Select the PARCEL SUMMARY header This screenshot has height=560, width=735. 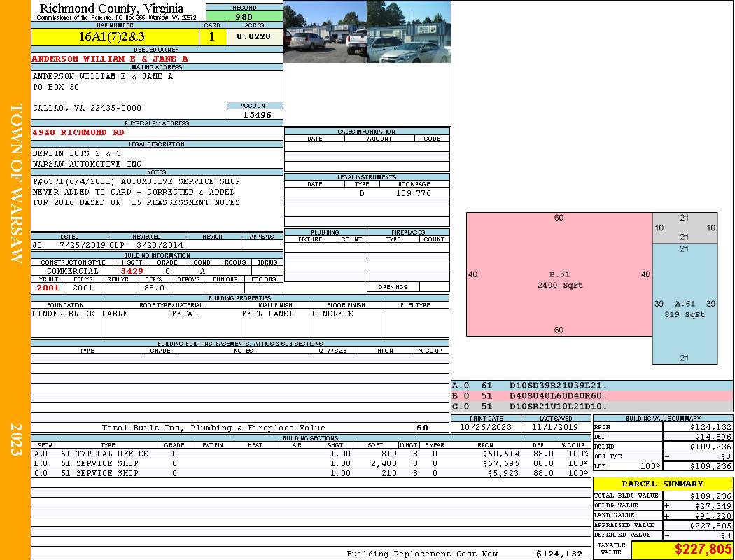[663, 484]
